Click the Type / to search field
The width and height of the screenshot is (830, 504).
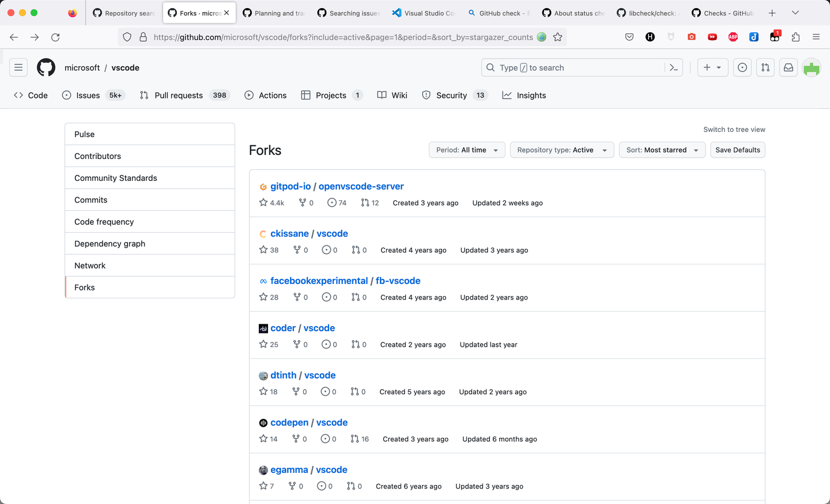pyautogui.click(x=582, y=67)
